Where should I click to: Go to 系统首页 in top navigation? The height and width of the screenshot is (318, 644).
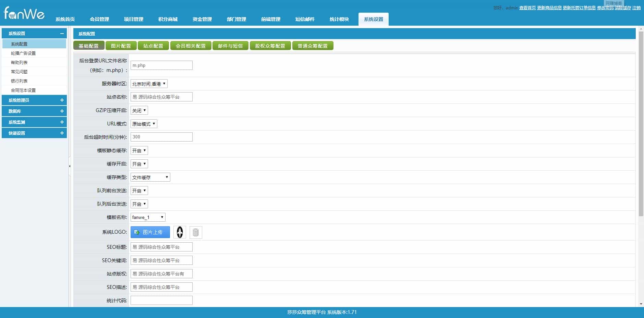point(65,19)
